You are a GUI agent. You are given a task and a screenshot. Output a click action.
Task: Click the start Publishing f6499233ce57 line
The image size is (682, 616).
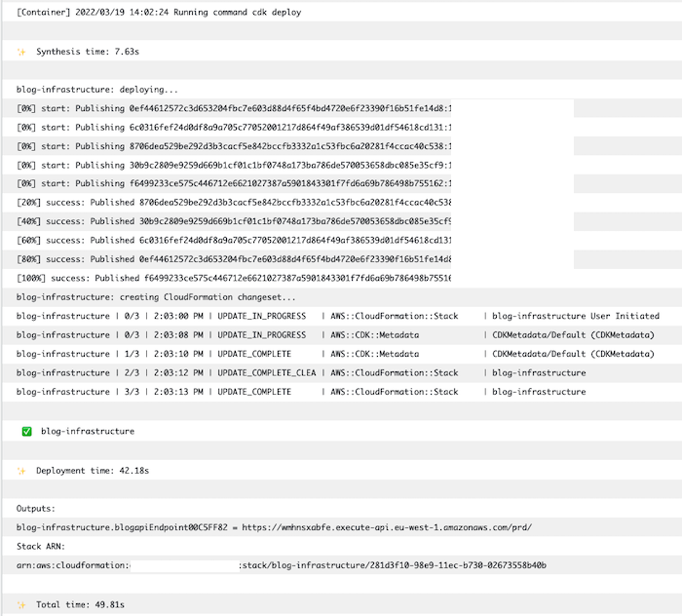coord(234,183)
